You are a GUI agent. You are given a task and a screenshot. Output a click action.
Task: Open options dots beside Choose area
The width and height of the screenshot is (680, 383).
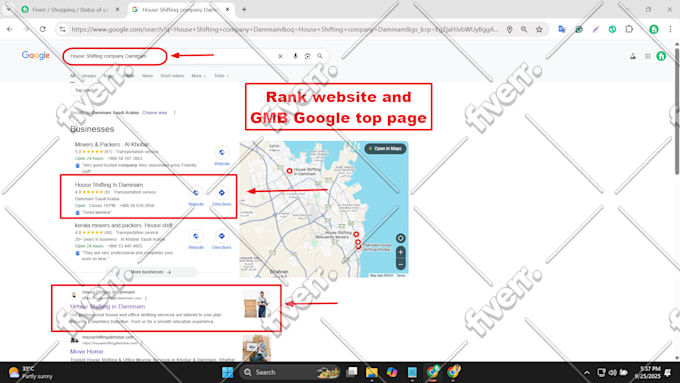pos(175,113)
